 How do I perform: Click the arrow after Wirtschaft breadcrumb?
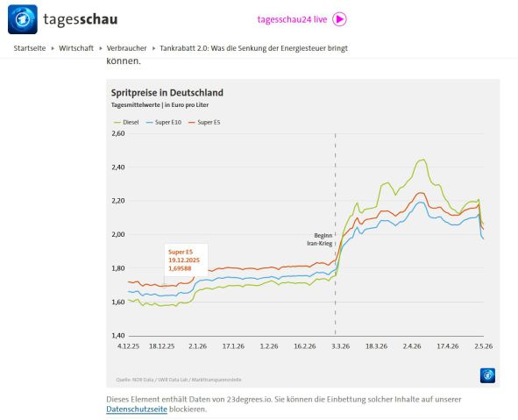pos(101,48)
